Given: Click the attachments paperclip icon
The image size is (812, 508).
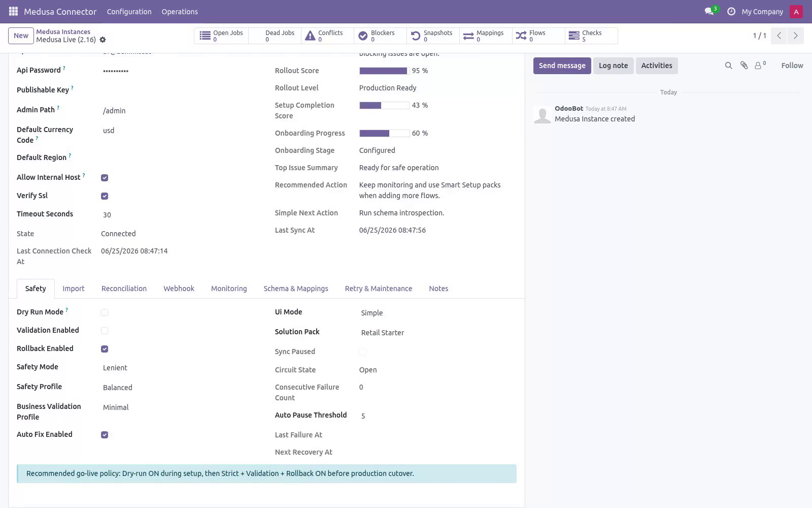Looking at the screenshot, I should coord(744,66).
